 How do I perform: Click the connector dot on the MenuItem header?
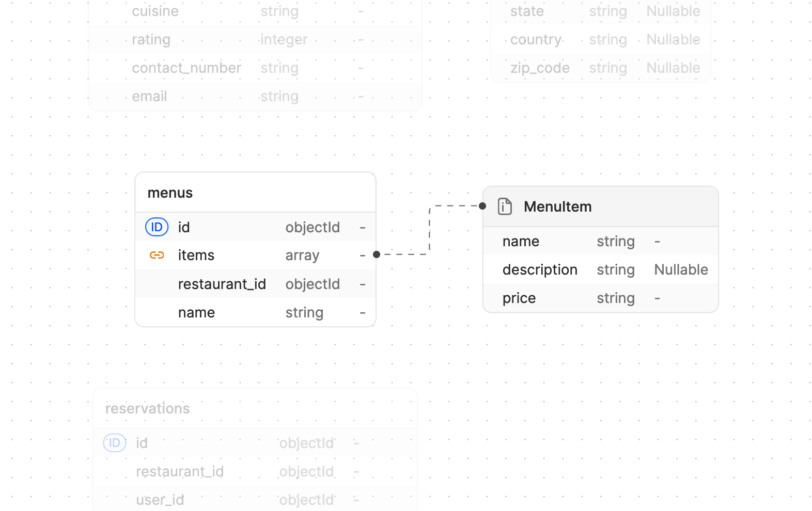point(482,206)
